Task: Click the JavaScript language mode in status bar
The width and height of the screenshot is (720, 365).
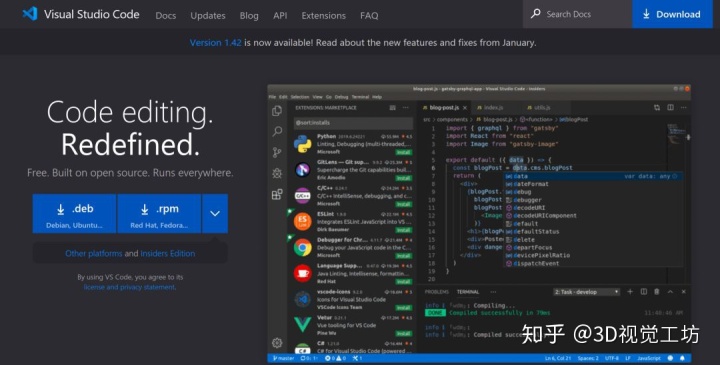Action: point(649,359)
